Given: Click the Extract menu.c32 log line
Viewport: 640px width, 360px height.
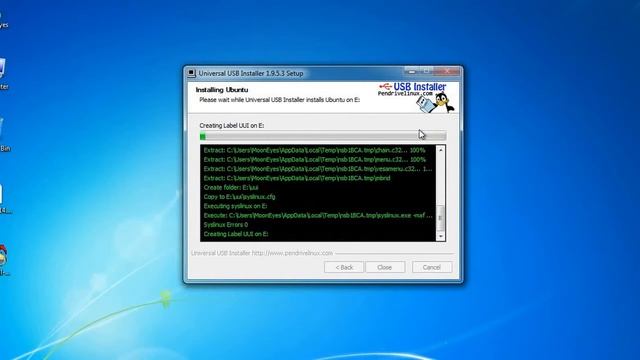Looking at the screenshot, I should [314, 160].
